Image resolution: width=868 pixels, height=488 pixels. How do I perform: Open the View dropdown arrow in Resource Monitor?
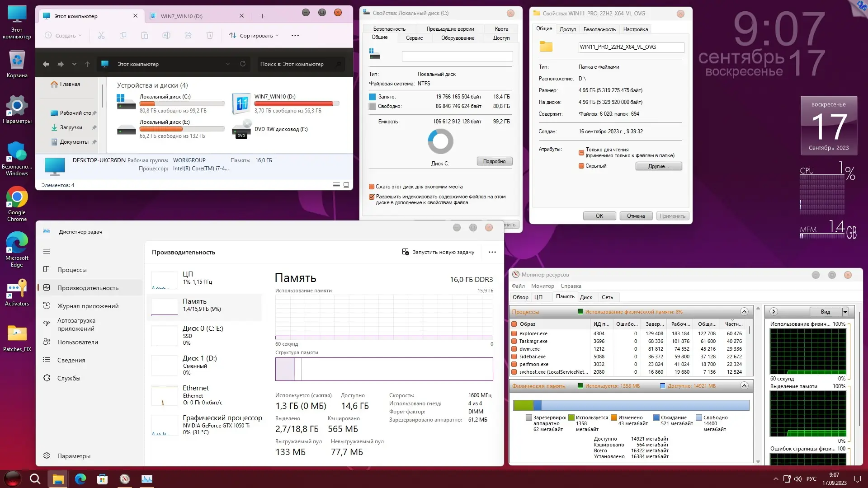pyautogui.click(x=844, y=311)
